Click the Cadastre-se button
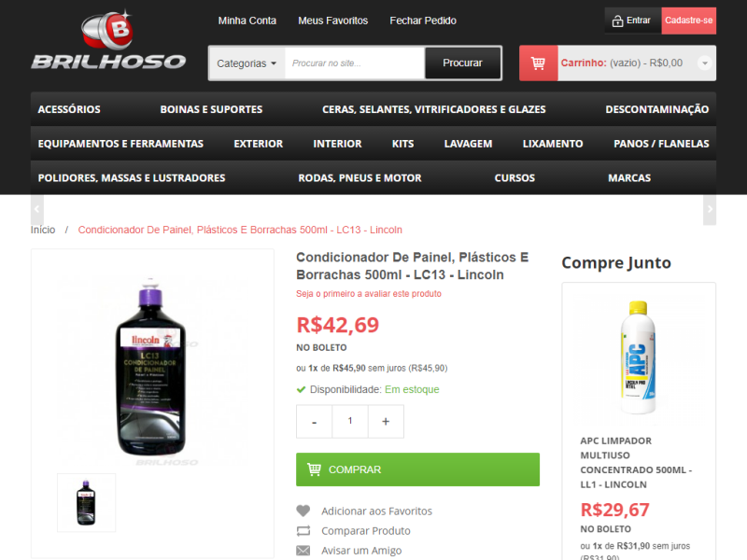 coord(689,21)
